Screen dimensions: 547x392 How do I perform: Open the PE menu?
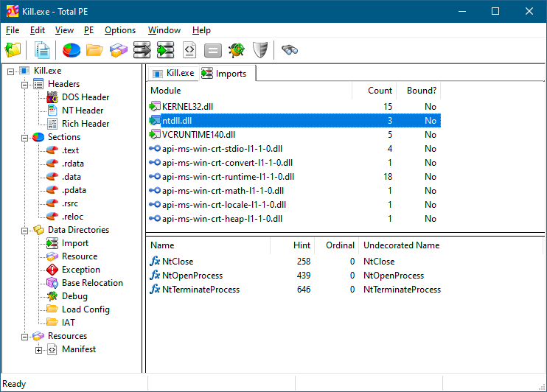click(89, 30)
